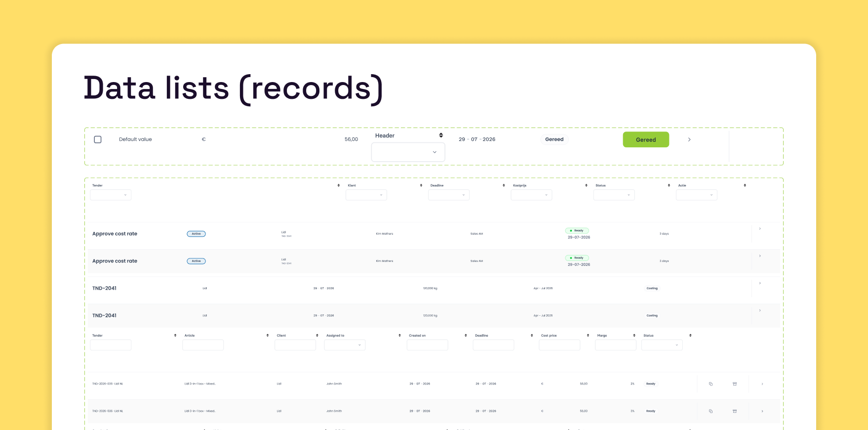
Task: Sort by the Marge column arrows
Action: click(x=634, y=336)
